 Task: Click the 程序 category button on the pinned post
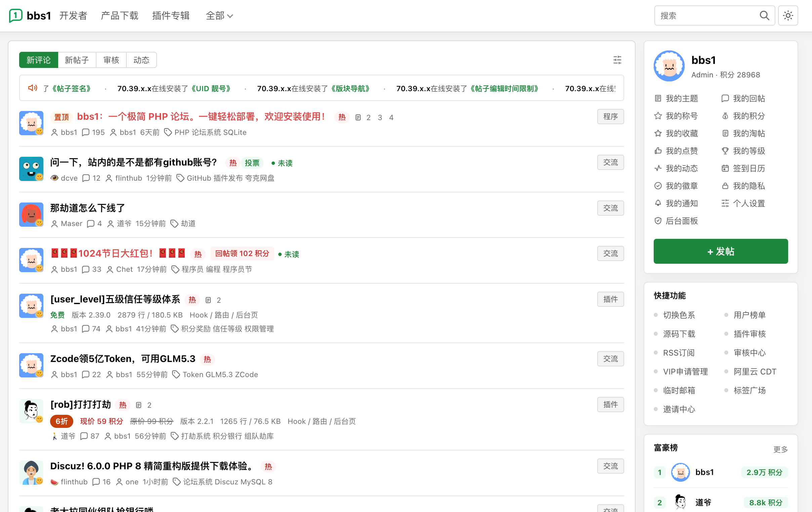point(610,116)
